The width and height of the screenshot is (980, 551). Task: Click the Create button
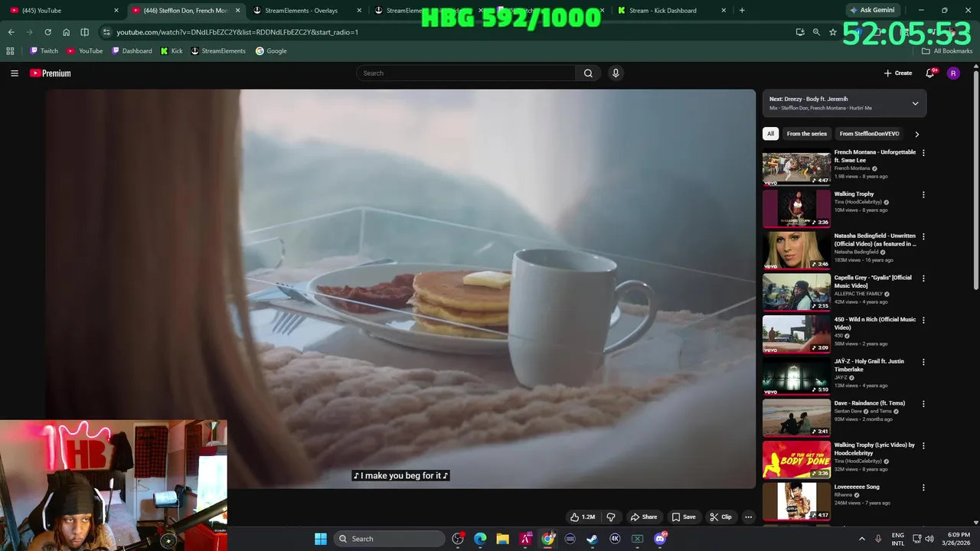click(898, 73)
